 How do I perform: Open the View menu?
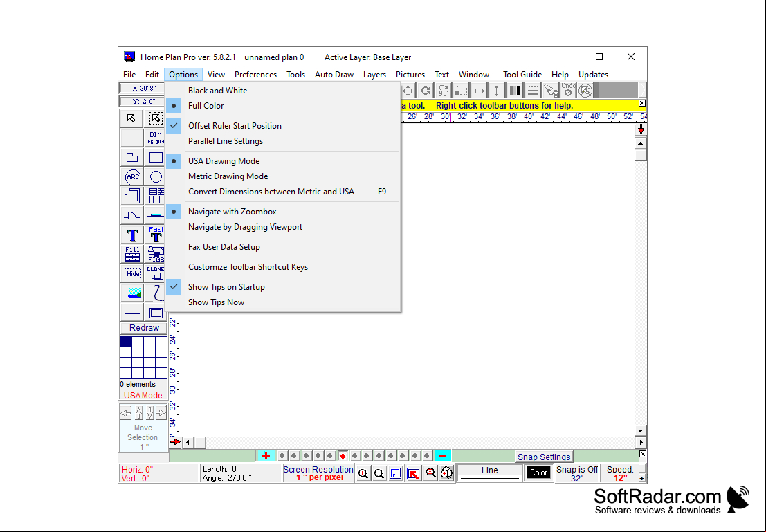[x=216, y=75]
